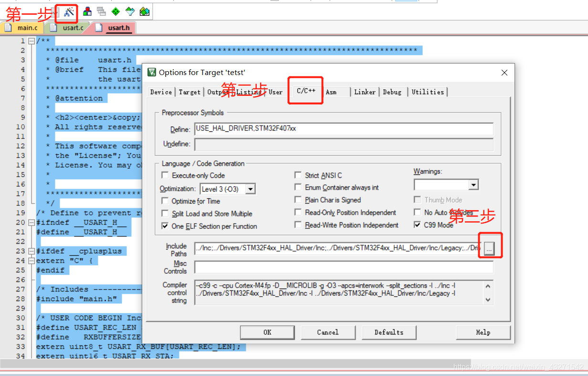Click Keil logo in Options dialog title
Screen dimensions: 588x376
152,73
